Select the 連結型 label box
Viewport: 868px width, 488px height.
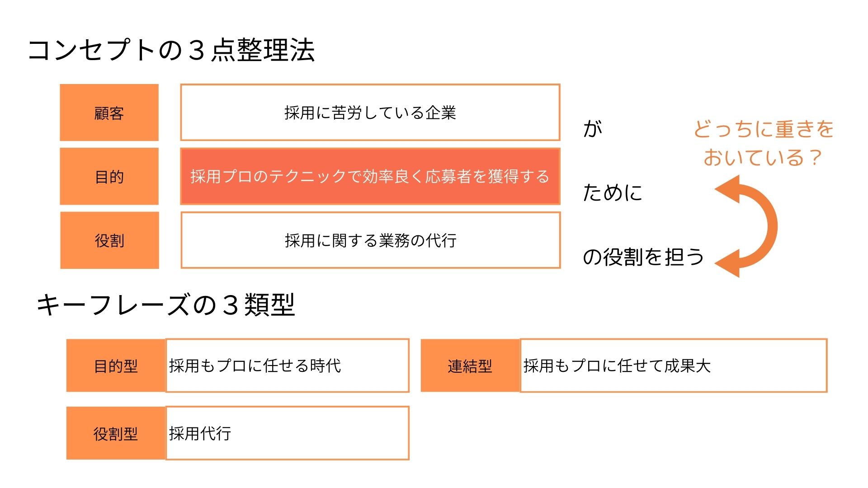click(x=470, y=366)
